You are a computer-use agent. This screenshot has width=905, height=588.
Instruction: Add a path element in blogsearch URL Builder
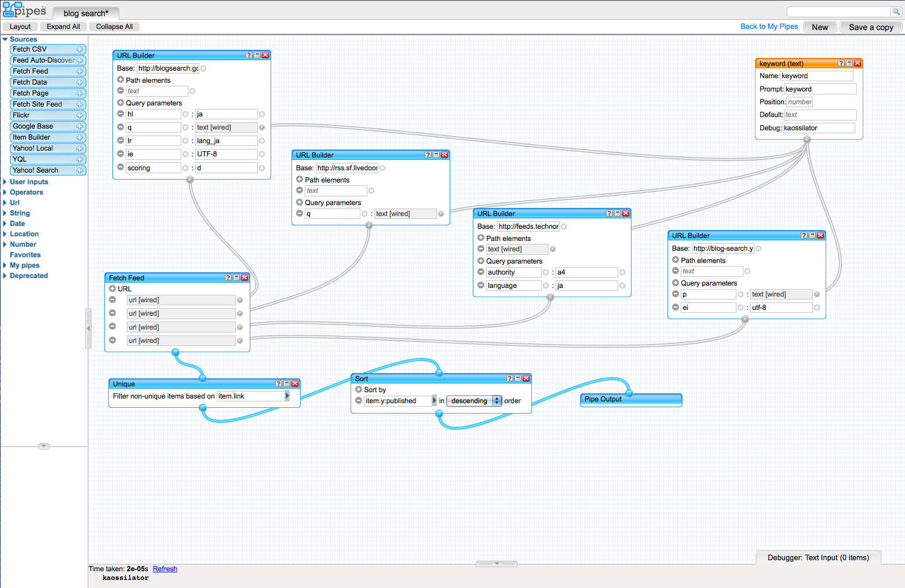coord(121,80)
